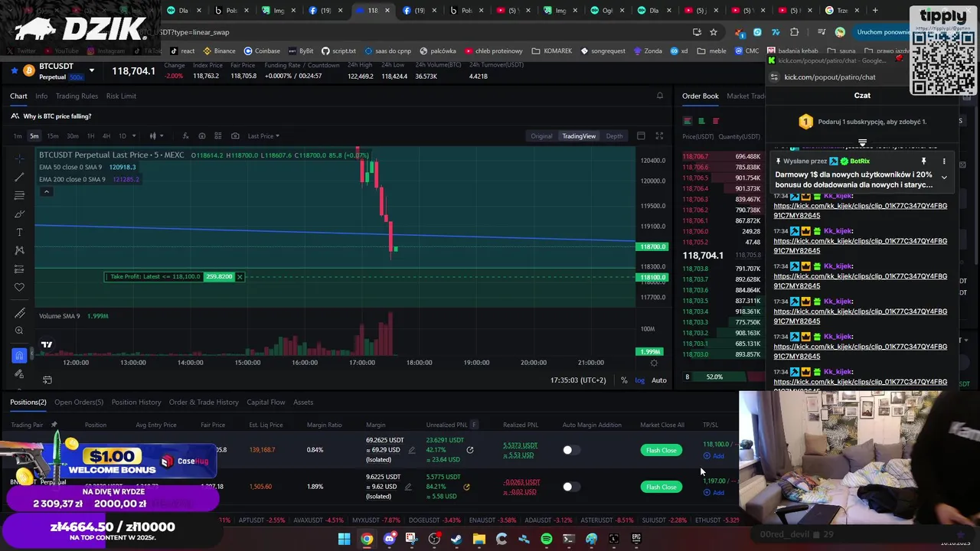Select the ruler measure tool
This screenshot has height=551, width=980.
pyautogui.click(x=19, y=312)
